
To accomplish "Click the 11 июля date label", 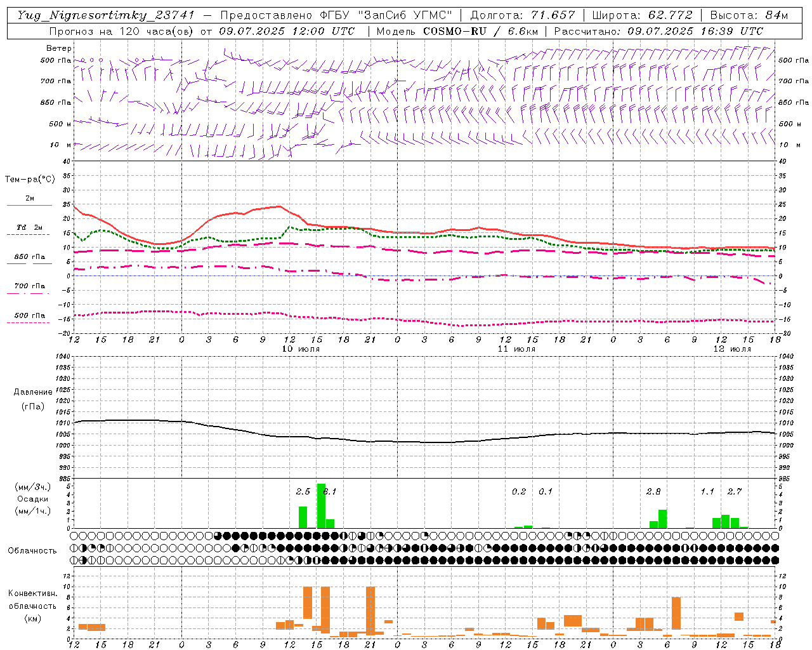I will click(x=516, y=349).
